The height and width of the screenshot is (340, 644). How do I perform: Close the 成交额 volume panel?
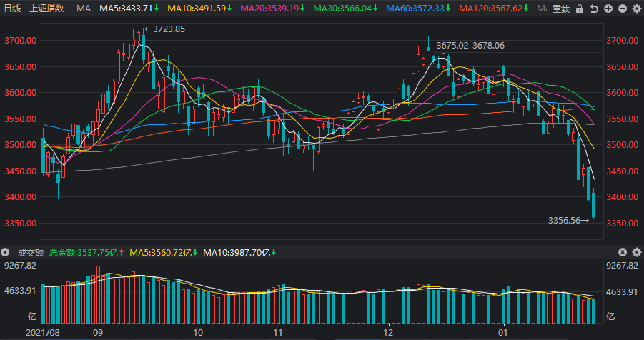click(623, 252)
